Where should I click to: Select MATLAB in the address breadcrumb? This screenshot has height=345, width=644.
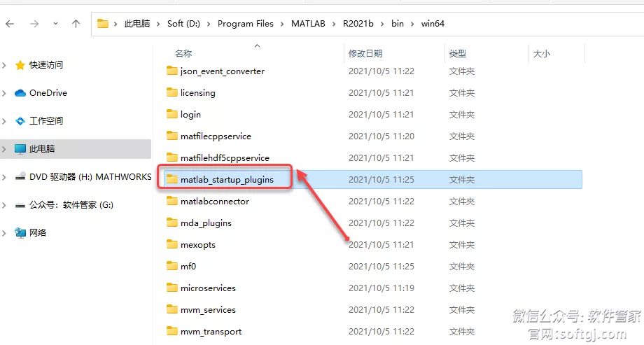click(308, 24)
